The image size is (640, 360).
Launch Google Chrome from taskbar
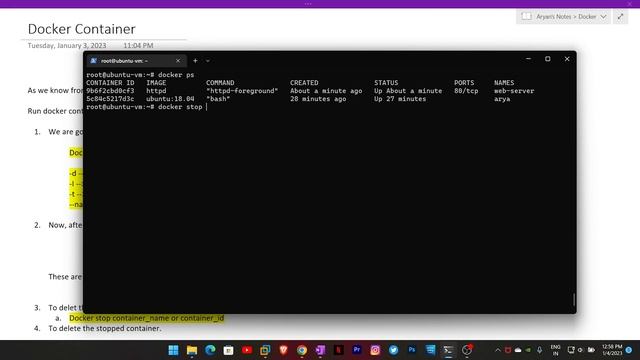[x=302, y=350]
